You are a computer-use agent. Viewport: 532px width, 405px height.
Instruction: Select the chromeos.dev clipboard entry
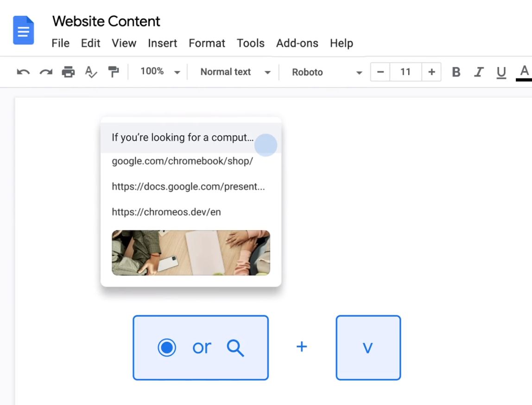166,212
